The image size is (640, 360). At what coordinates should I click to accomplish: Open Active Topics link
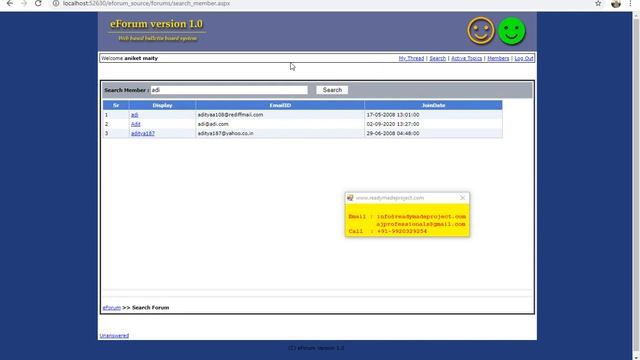pyautogui.click(x=467, y=58)
